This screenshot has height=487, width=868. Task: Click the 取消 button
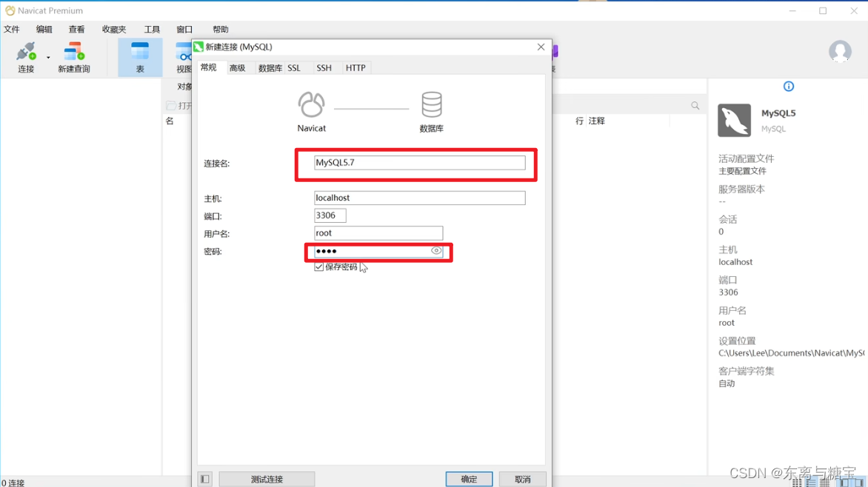tap(523, 480)
